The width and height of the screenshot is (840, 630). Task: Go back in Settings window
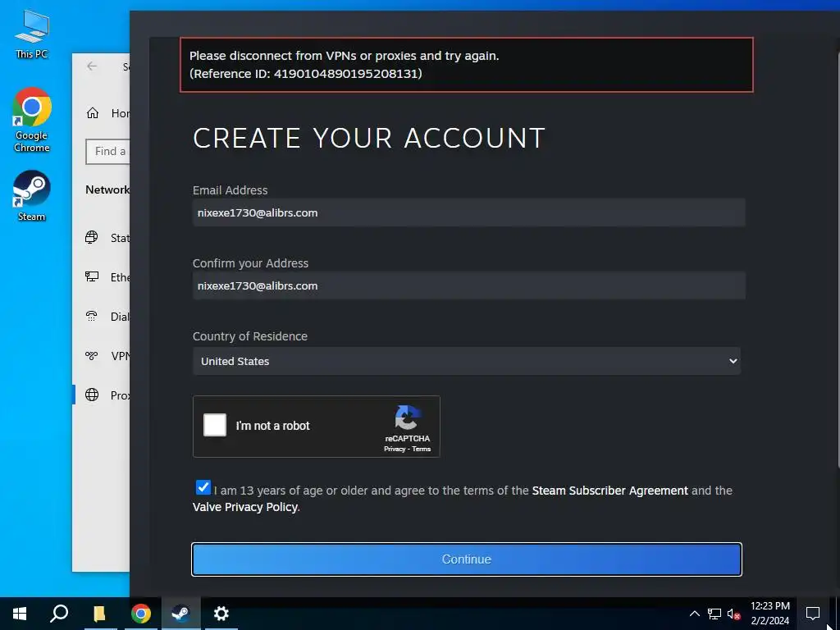pos(92,66)
